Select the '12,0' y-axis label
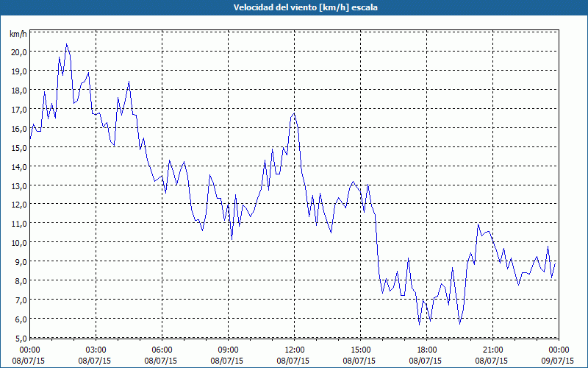 (19, 205)
